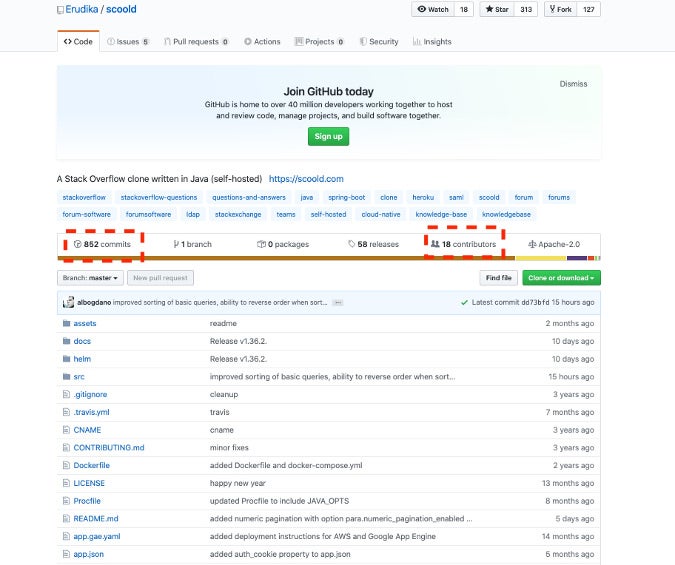Select the knowledge-base topic tag
Image resolution: width=675 pixels, height=565 pixels.
(x=441, y=214)
